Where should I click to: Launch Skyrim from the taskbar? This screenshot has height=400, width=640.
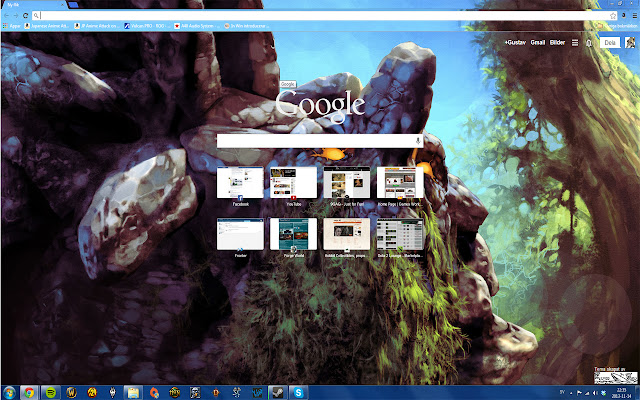coord(113,393)
